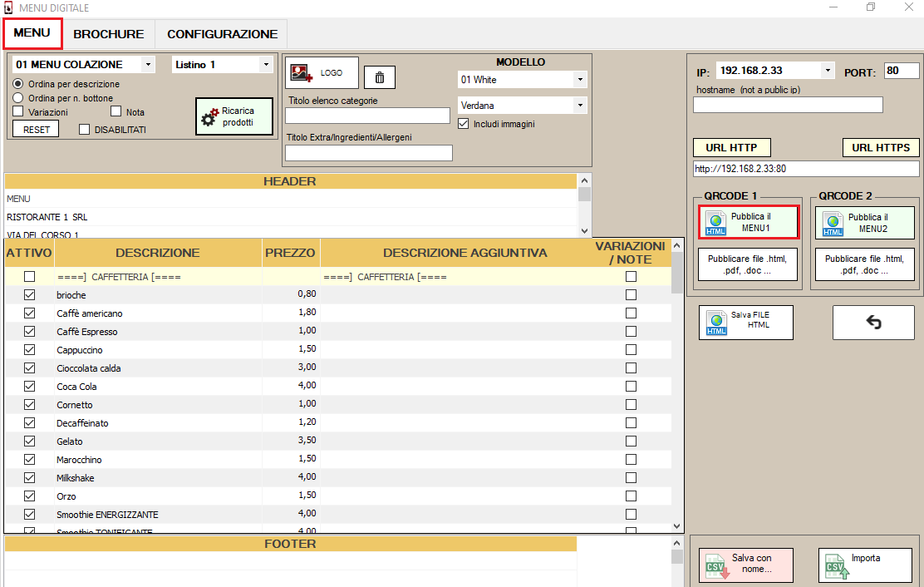Click the URL HTTPS button
924x587 pixels.
881,148
